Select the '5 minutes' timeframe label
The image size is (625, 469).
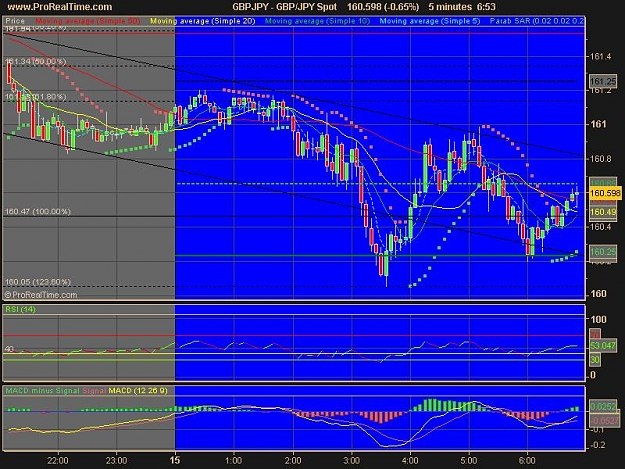(450, 7)
